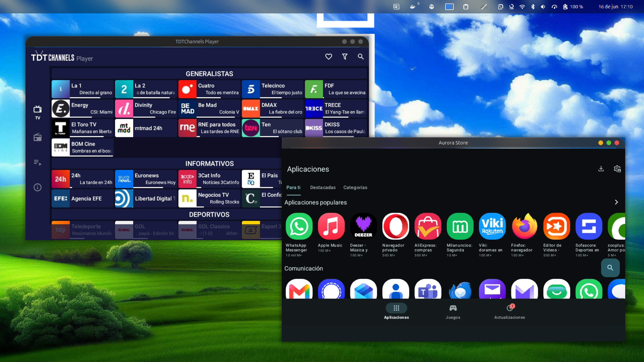
Task: Open the Actualizaciones bottom tab
Action: (510, 312)
